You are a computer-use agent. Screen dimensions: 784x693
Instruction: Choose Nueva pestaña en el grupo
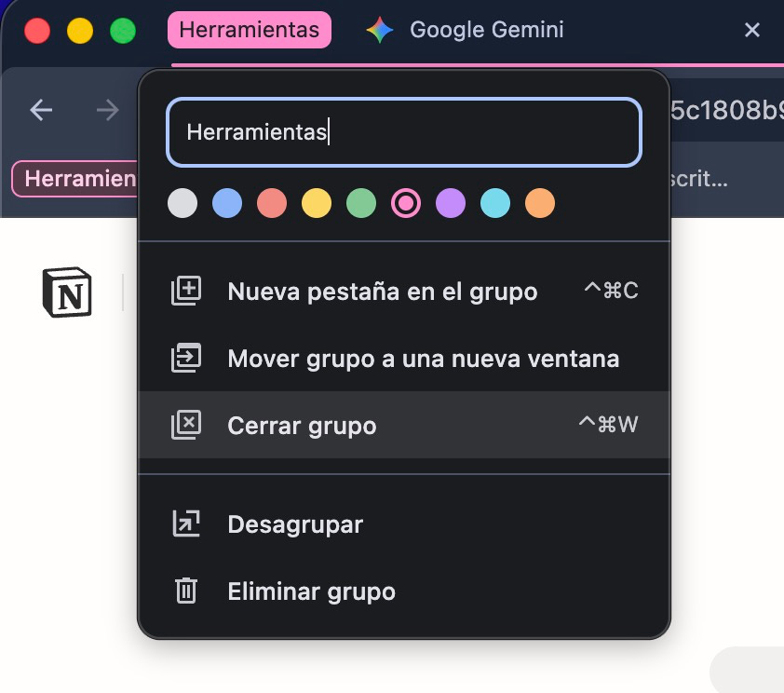pyautogui.click(x=404, y=291)
